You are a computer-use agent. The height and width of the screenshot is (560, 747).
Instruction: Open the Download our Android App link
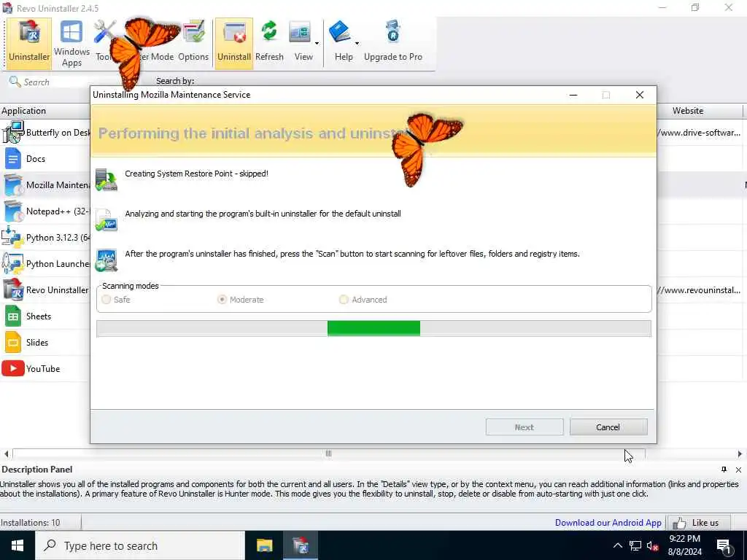pyautogui.click(x=608, y=522)
